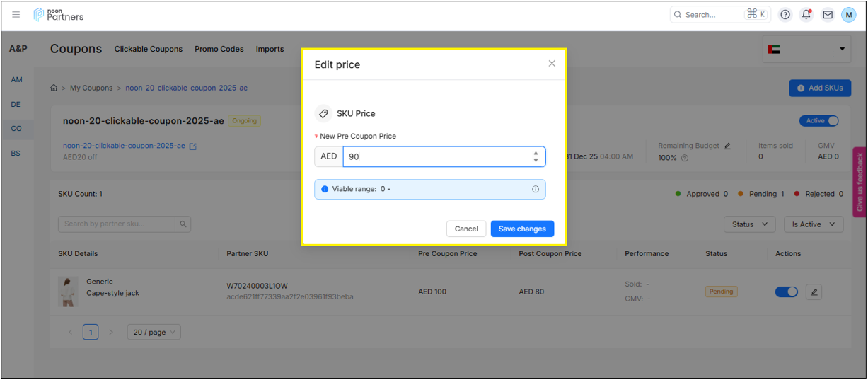Switch to the Promo Codes tab
The width and height of the screenshot is (868, 380).
[x=219, y=49]
